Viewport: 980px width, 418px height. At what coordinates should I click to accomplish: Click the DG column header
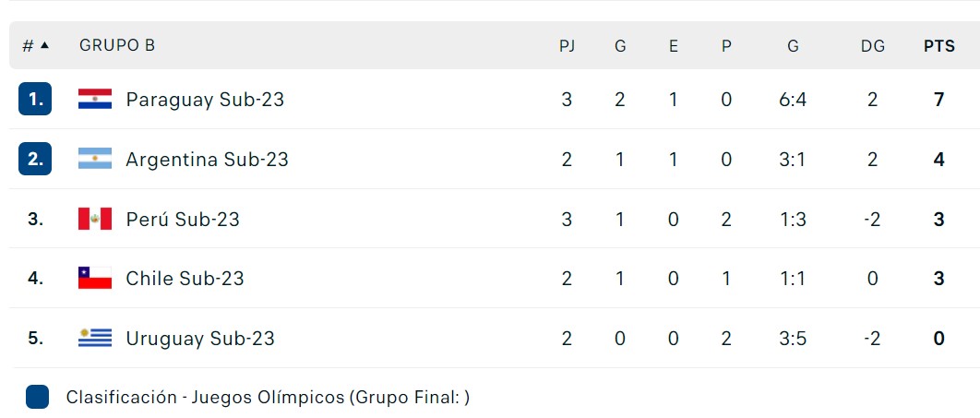873,45
